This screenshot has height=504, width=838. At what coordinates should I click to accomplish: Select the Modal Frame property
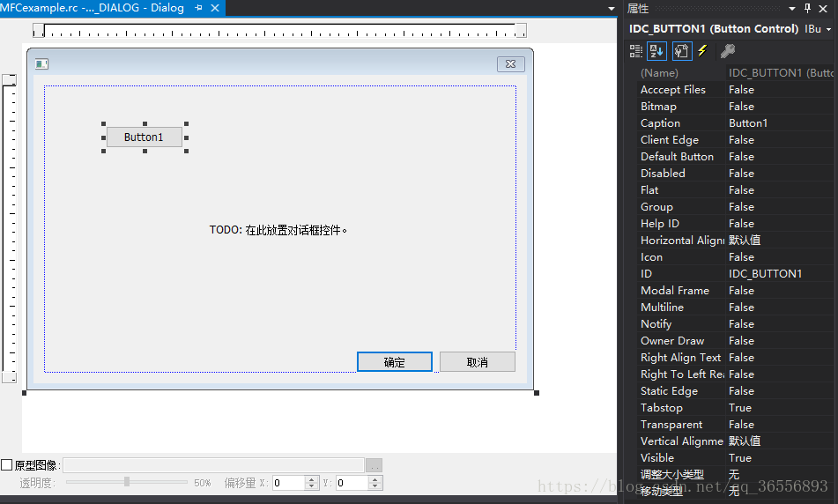[733, 291]
